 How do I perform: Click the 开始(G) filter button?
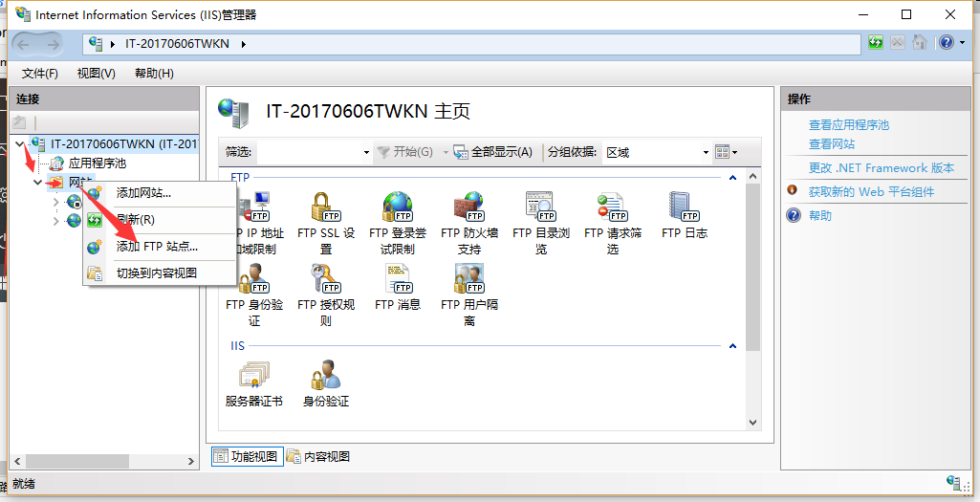point(405,152)
